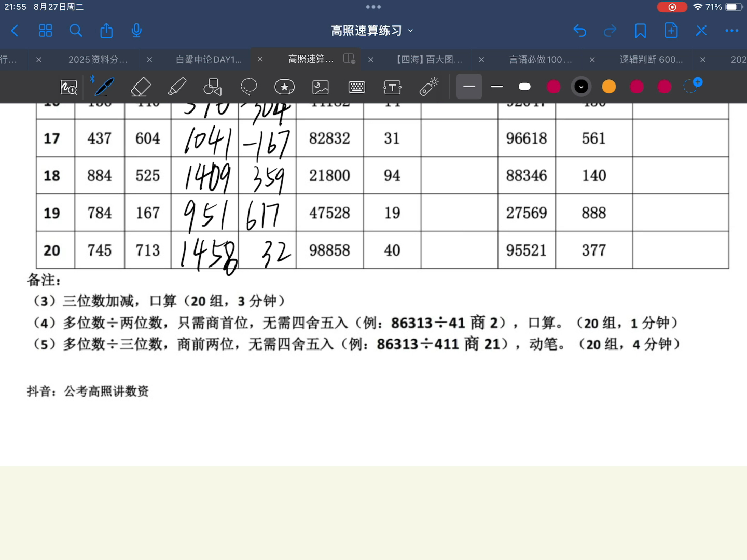Select the Keyboard typing tool

pyautogui.click(x=357, y=87)
